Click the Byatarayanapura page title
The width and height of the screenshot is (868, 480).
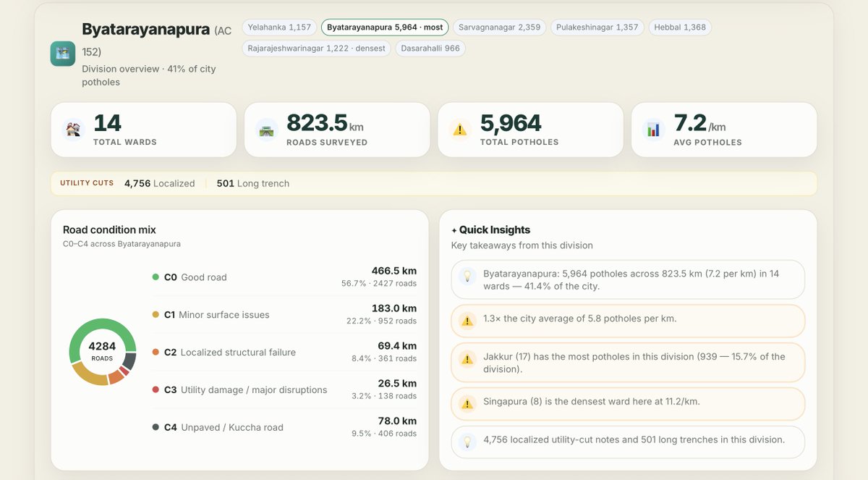pos(146,30)
